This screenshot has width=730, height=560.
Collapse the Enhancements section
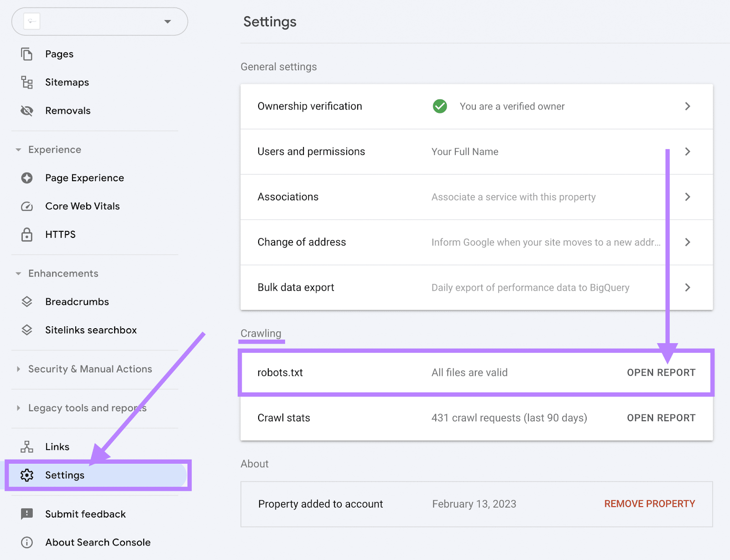[18, 273]
